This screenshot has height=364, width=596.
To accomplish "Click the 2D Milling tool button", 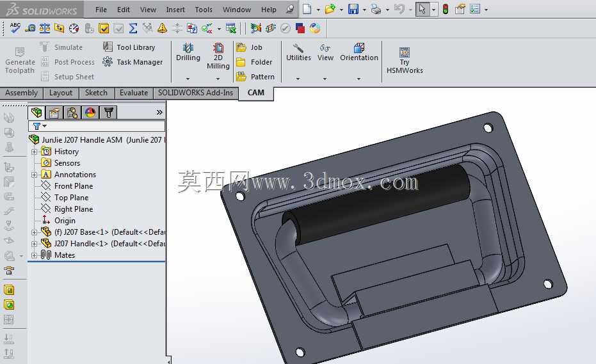I will pyautogui.click(x=218, y=56).
